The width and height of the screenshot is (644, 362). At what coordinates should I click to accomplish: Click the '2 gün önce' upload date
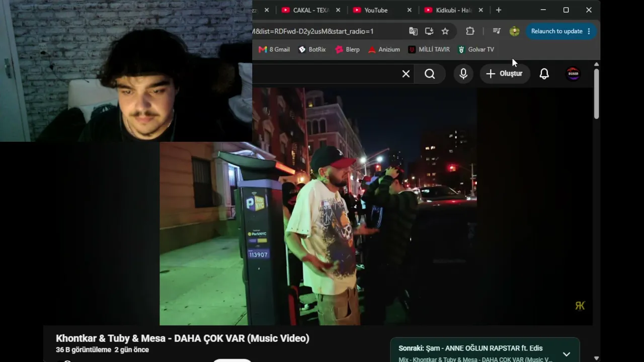(x=132, y=350)
